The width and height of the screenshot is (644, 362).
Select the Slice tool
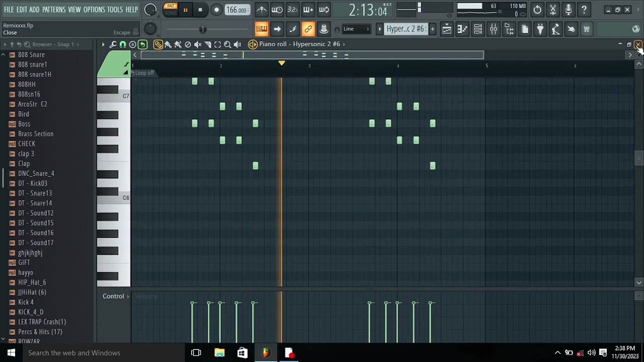tap(208, 44)
